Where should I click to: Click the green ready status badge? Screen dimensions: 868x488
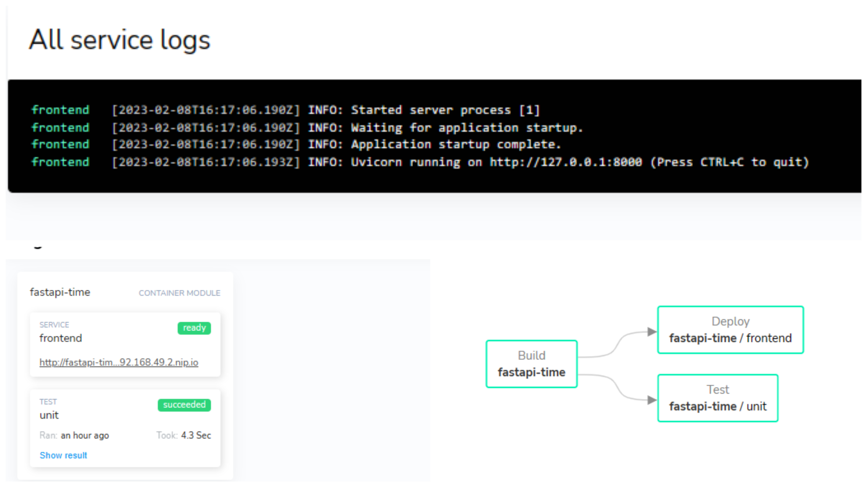tap(194, 328)
